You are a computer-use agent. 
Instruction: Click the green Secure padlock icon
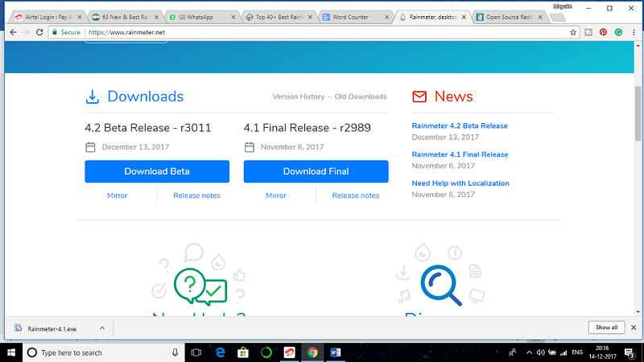pyautogui.click(x=55, y=32)
